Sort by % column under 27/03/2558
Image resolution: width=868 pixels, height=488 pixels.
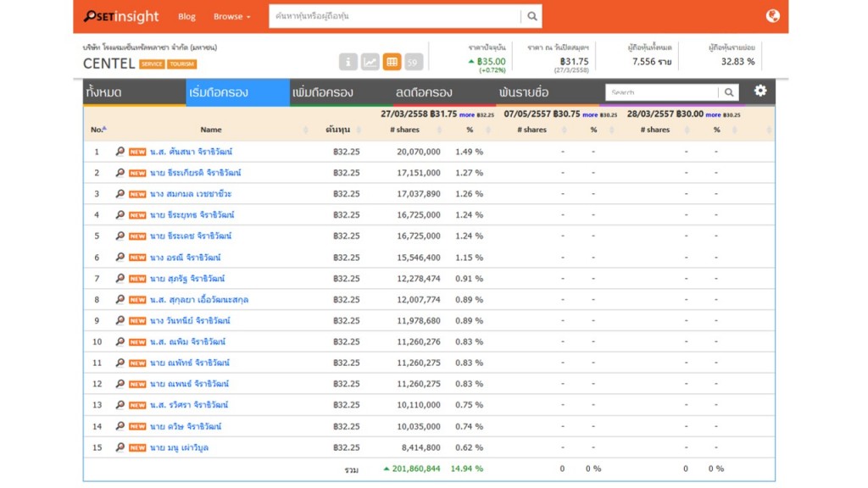tap(470, 130)
